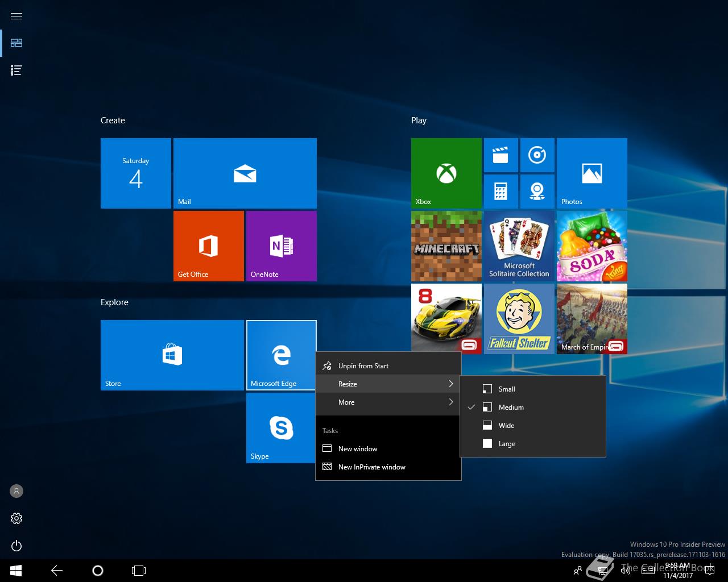Open the Photos tile

tap(592, 173)
